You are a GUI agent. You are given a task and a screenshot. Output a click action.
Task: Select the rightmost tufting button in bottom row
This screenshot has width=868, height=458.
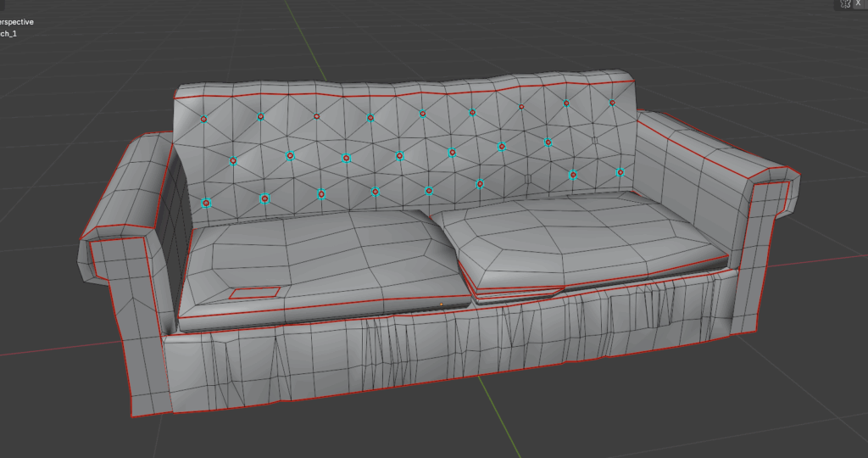pos(620,172)
